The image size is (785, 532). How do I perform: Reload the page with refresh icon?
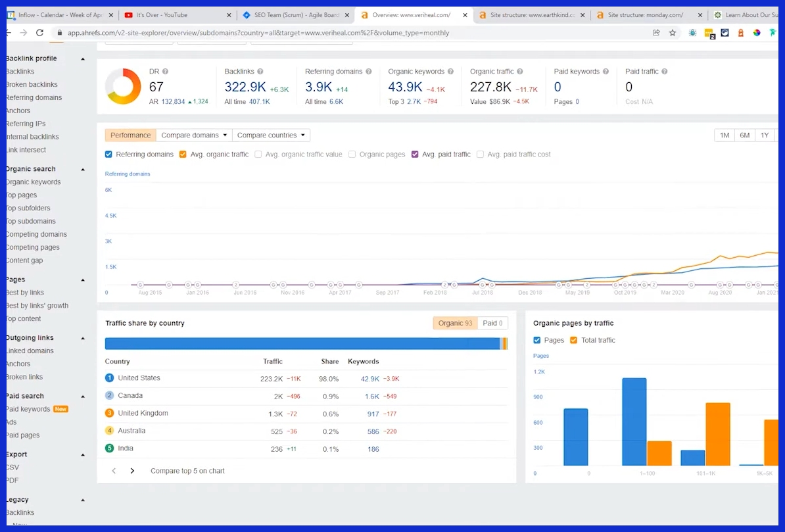coord(39,33)
